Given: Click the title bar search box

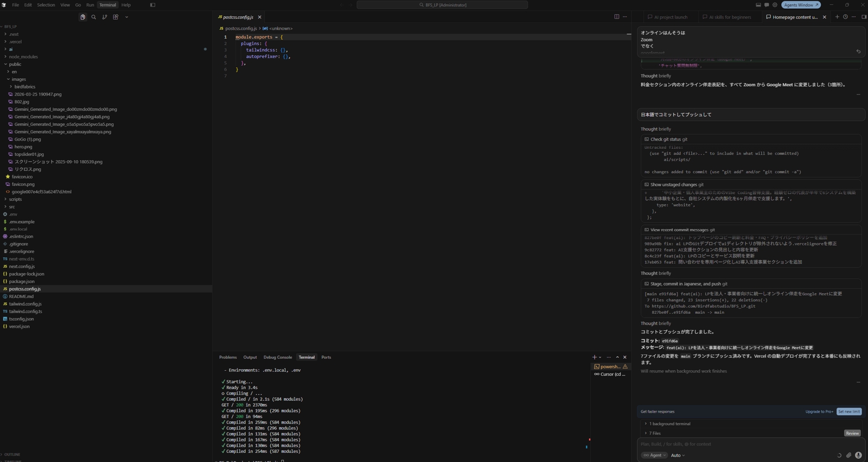Looking at the screenshot, I should tap(442, 5).
